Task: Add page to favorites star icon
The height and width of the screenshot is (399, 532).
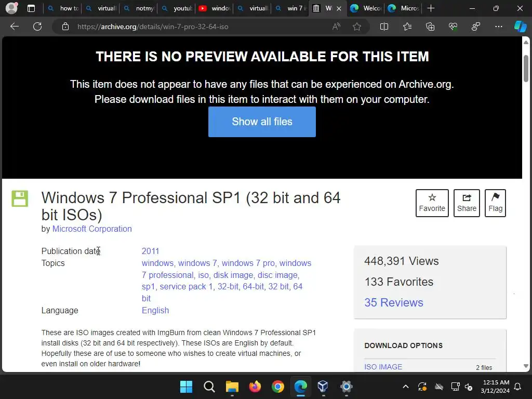Action: (x=356, y=26)
